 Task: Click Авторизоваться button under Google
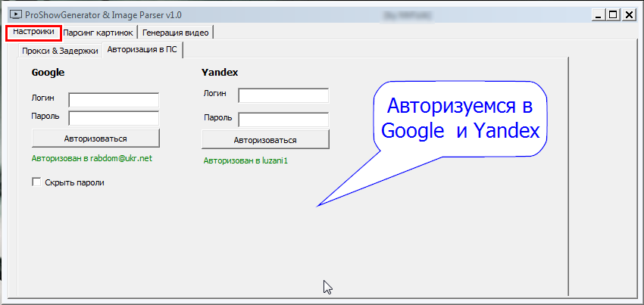click(95, 138)
